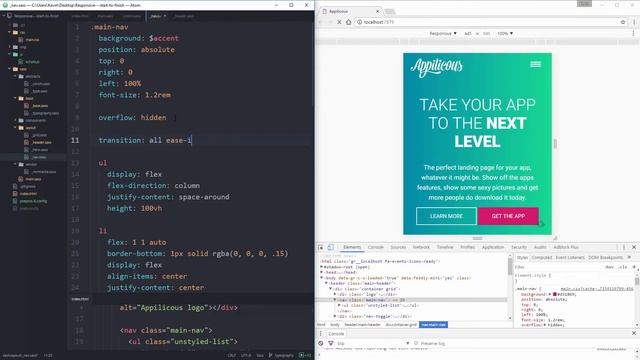Toggle the :hov element state button
640x360 pixels.
click(x=609, y=267)
